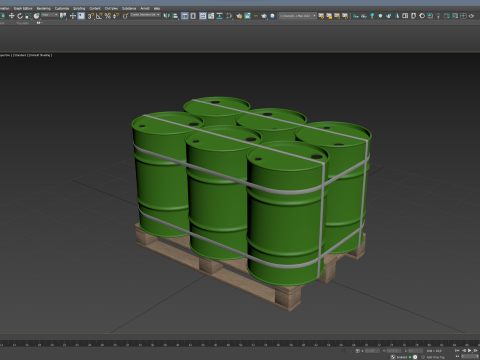This screenshot has width=480, height=360.
Task: Toggle the 3D Snaps button
Action: [x=91, y=16]
